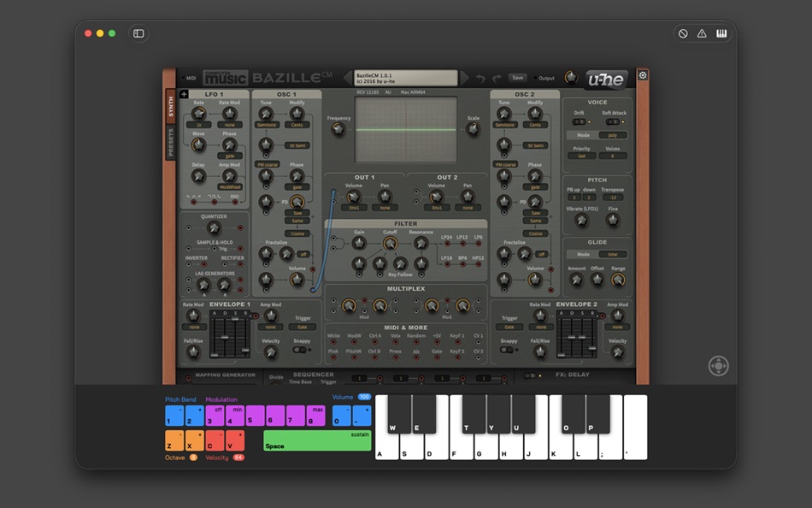Toggle the Snappy switch in Envelope 1

[297, 350]
